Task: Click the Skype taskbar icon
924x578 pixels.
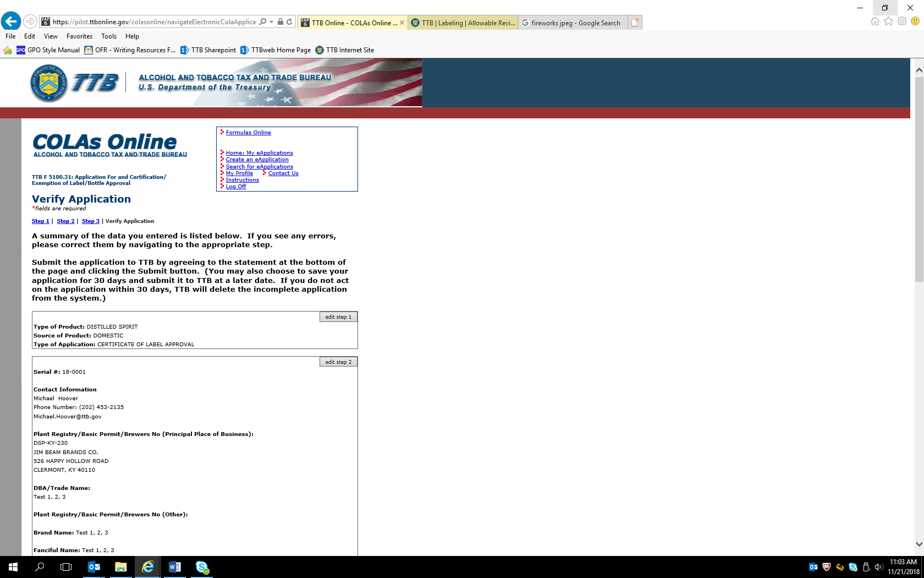Action: point(202,567)
